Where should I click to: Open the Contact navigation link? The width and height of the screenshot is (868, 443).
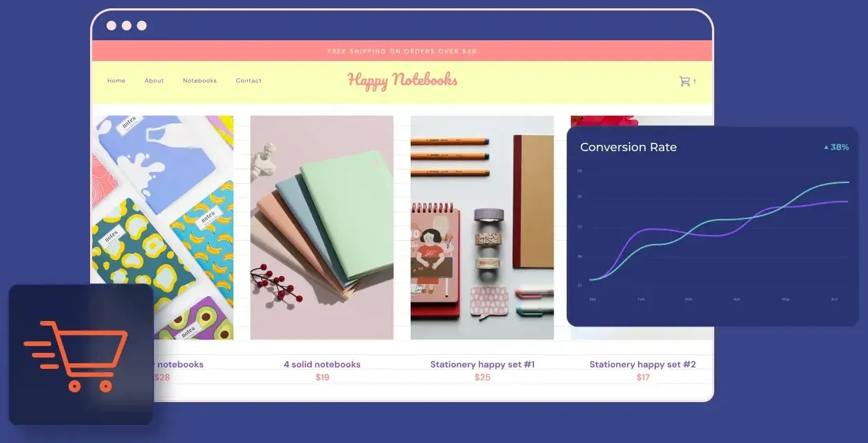[x=249, y=80]
